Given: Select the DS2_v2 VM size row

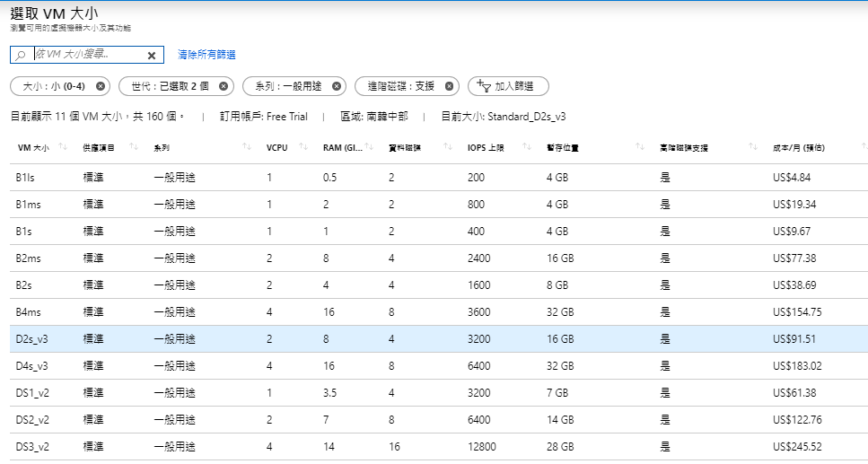Looking at the screenshot, I should click(x=438, y=419).
